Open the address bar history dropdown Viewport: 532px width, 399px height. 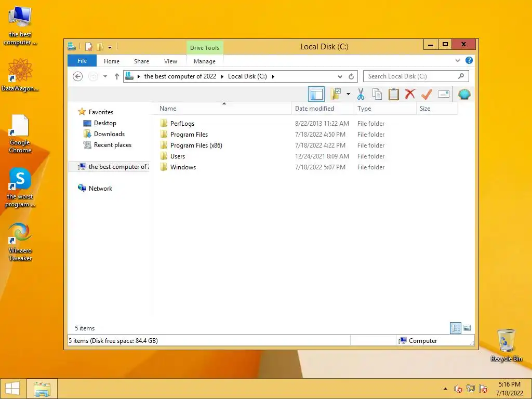(x=340, y=77)
